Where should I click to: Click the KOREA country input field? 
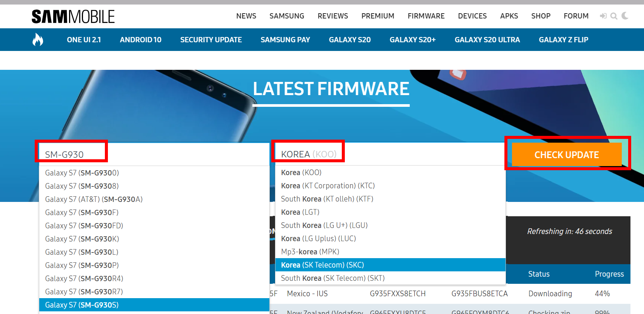[x=390, y=154]
